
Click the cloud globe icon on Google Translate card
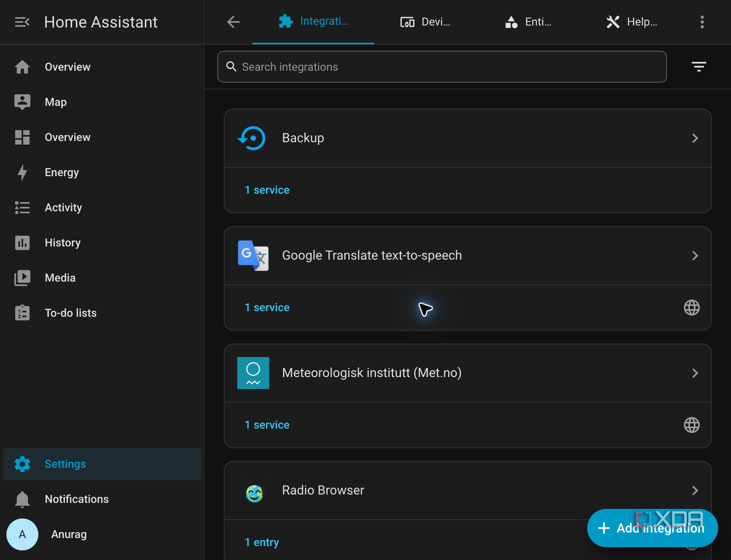[x=691, y=307]
